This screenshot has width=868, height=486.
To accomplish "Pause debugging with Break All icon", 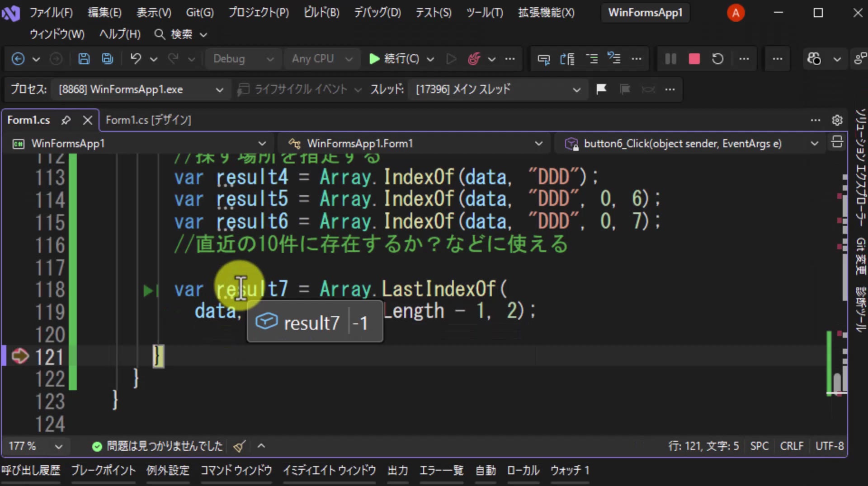I will [x=670, y=59].
